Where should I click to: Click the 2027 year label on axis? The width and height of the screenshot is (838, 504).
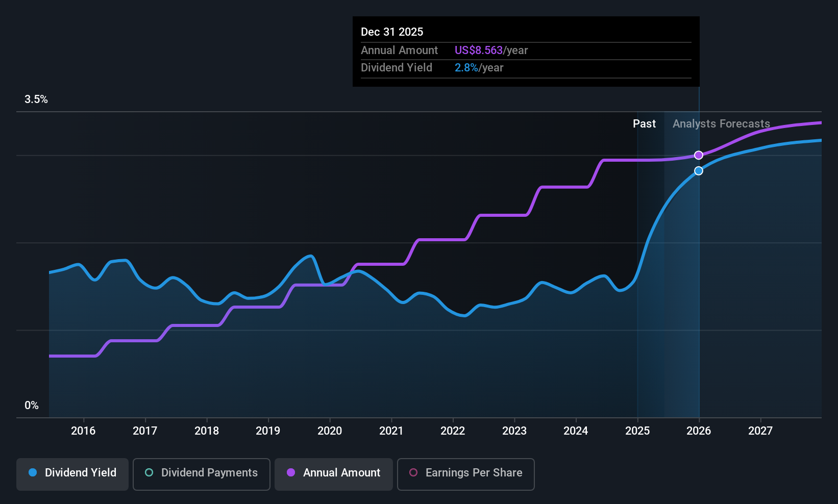tap(760, 431)
